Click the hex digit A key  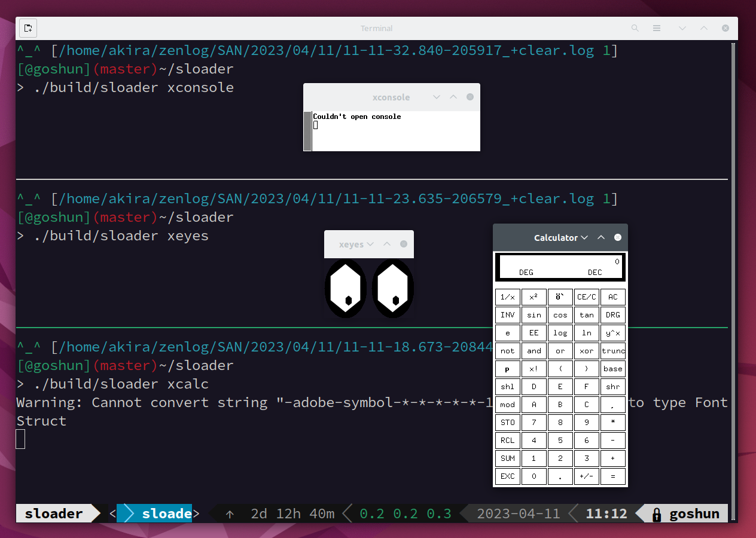534,405
